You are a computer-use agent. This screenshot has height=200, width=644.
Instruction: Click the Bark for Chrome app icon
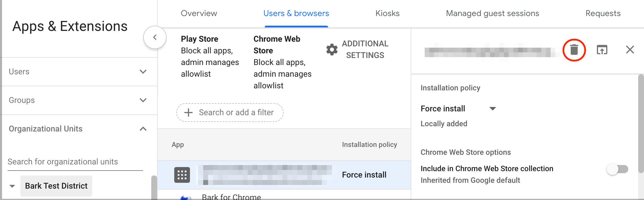(x=186, y=197)
